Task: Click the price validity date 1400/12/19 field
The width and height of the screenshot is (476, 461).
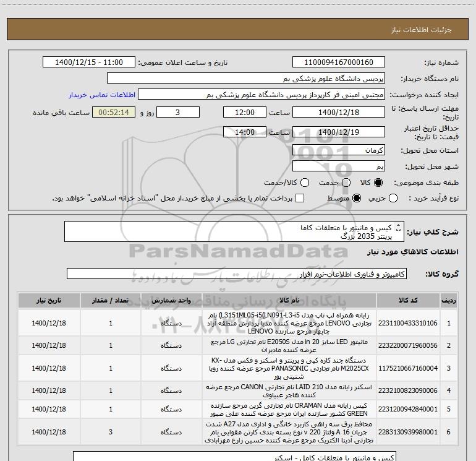Action: point(339,132)
